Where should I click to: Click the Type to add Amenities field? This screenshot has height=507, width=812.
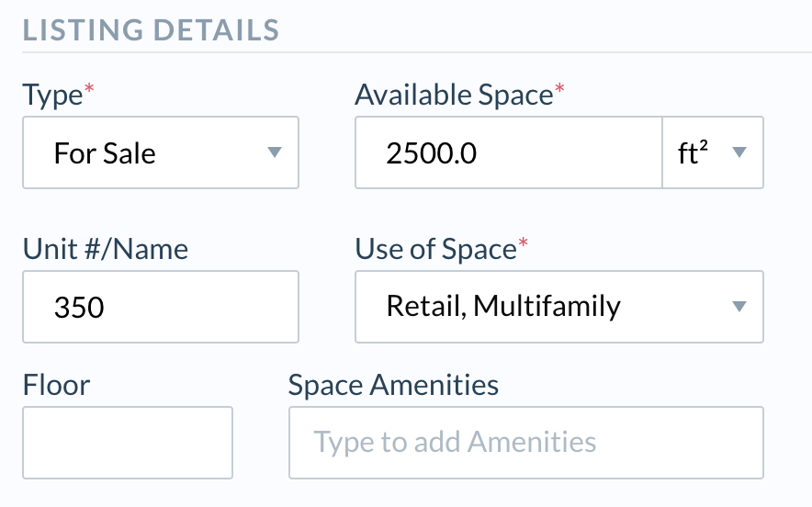(525, 443)
